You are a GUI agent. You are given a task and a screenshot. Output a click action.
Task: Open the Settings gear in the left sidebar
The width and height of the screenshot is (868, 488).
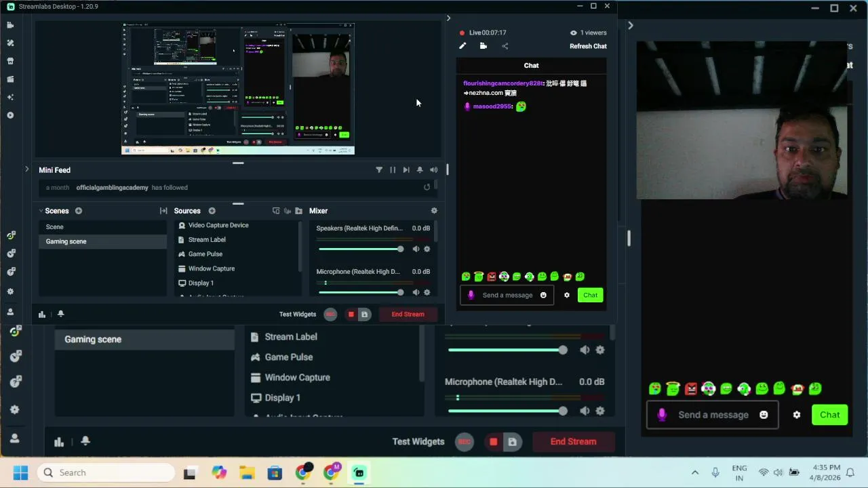click(x=10, y=291)
